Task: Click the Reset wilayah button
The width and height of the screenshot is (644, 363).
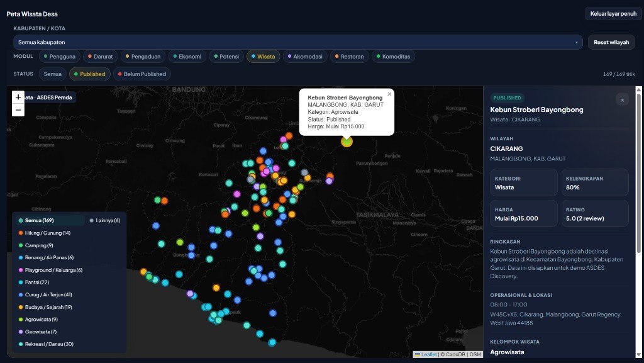Action: tap(611, 42)
